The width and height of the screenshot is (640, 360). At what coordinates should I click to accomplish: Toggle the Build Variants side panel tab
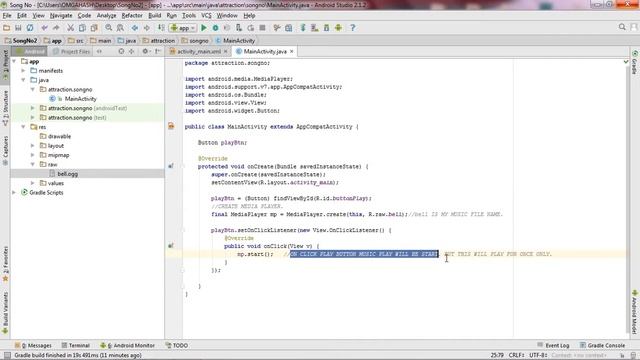click(5, 313)
